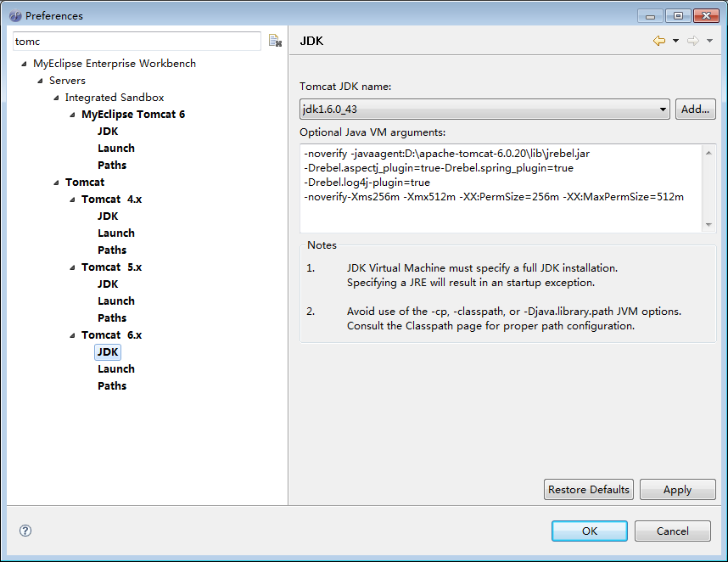Select JDK under Tomcat 6.x
The height and width of the screenshot is (562, 728).
pos(108,352)
